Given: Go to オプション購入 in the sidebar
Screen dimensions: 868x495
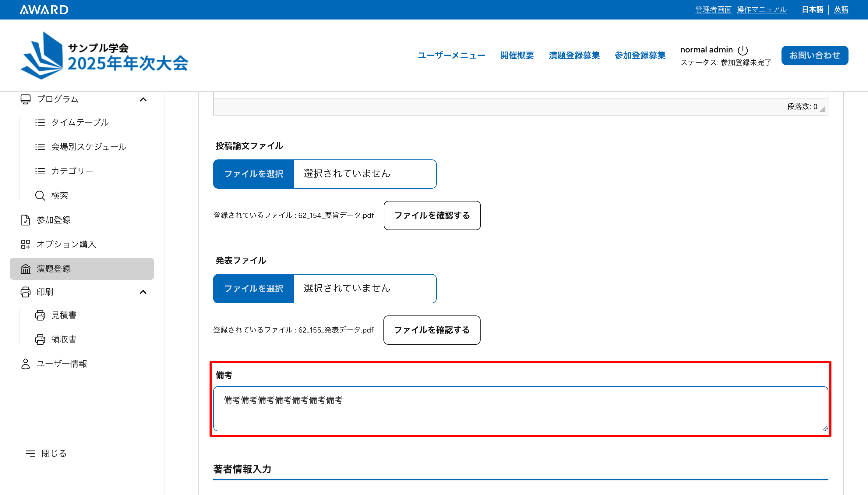Looking at the screenshot, I should pos(66,244).
